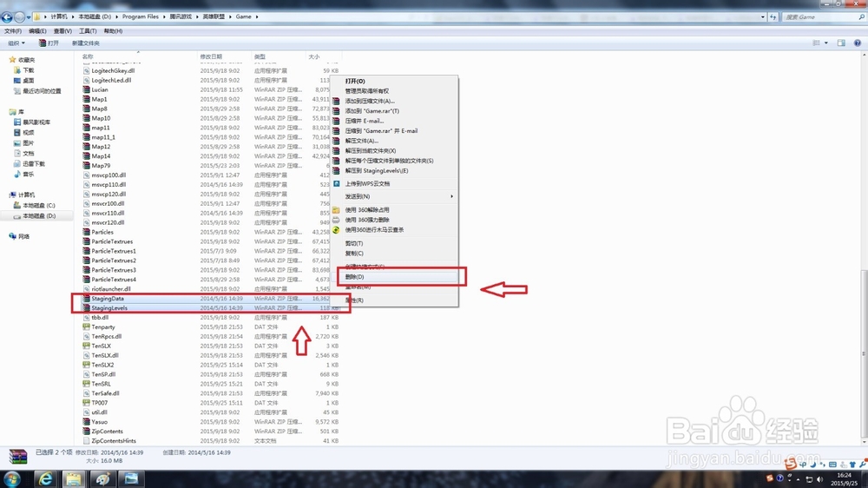
Task: Click the Forward navigation arrow
Action: pos(19,17)
